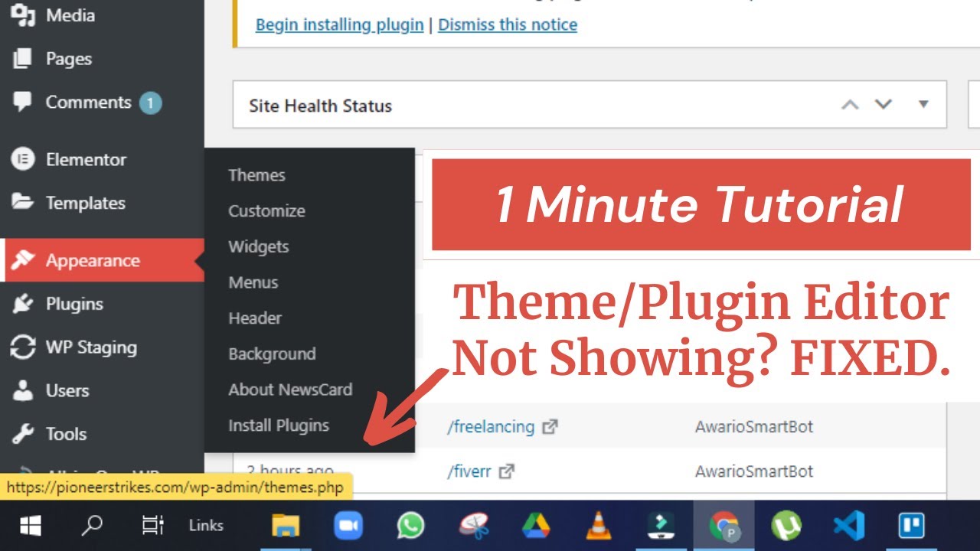Select AwarioSmartBot text in the /freelancing row
Image resolution: width=980 pixels, height=551 pixels.
(x=754, y=427)
